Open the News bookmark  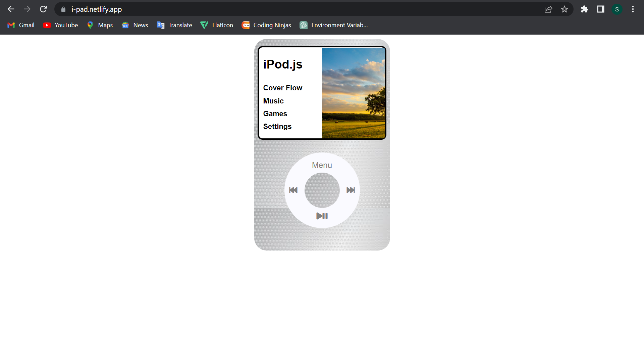135,25
